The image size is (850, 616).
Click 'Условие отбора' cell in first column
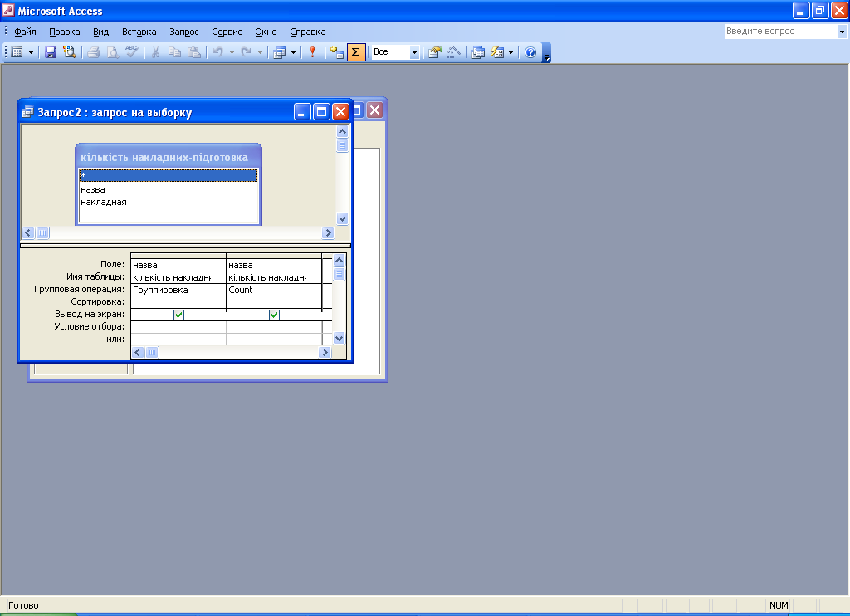[178, 327]
